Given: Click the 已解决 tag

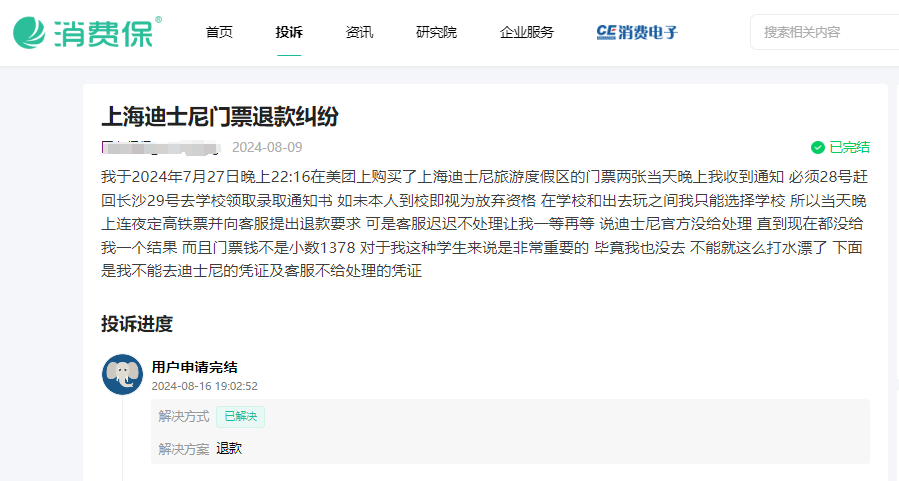Looking at the screenshot, I should tap(240, 416).
